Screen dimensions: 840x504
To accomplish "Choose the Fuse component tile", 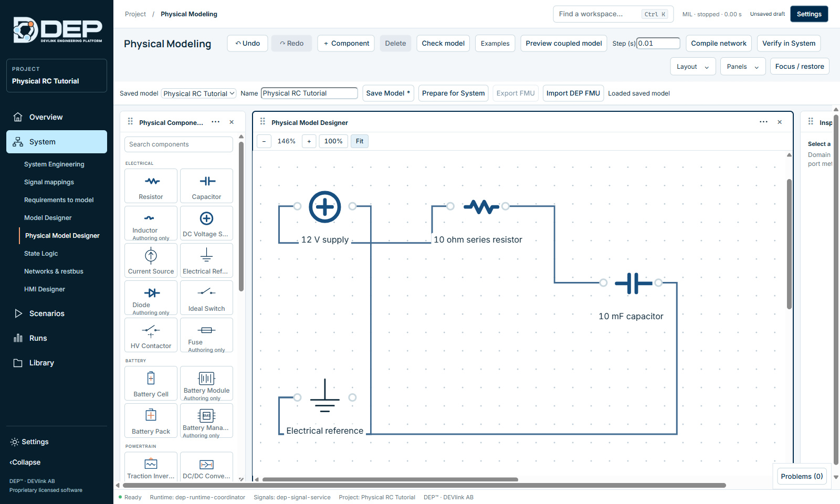I will (x=206, y=335).
